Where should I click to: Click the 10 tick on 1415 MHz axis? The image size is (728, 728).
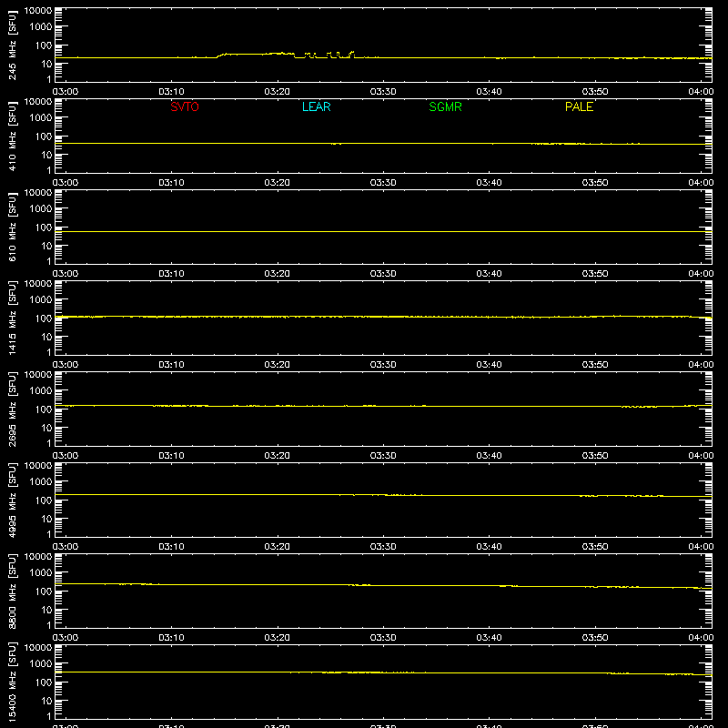(46, 337)
